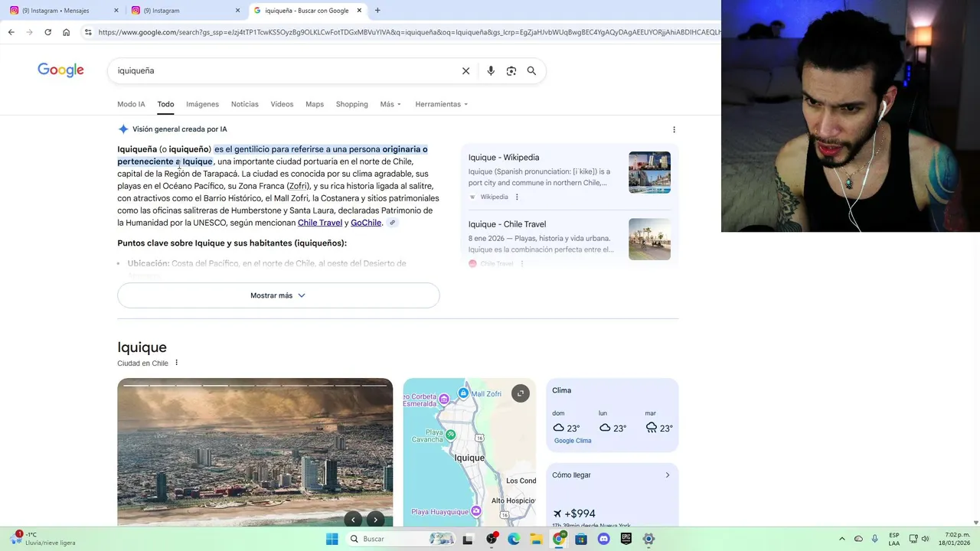Switch to Shopping results
Viewport: 980px width, 551px height.
(351, 104)
